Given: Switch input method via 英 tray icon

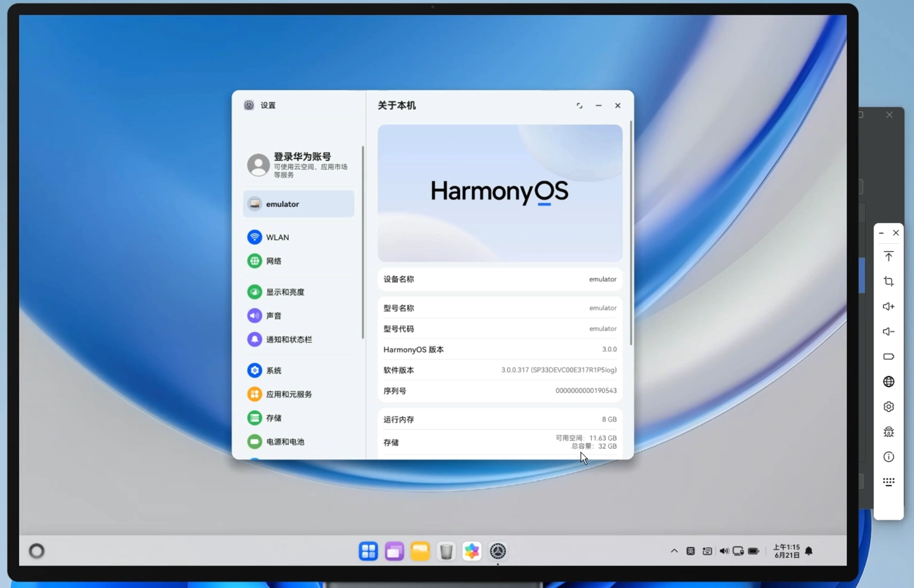Looking at the screenshot, I should coord(691,551).
